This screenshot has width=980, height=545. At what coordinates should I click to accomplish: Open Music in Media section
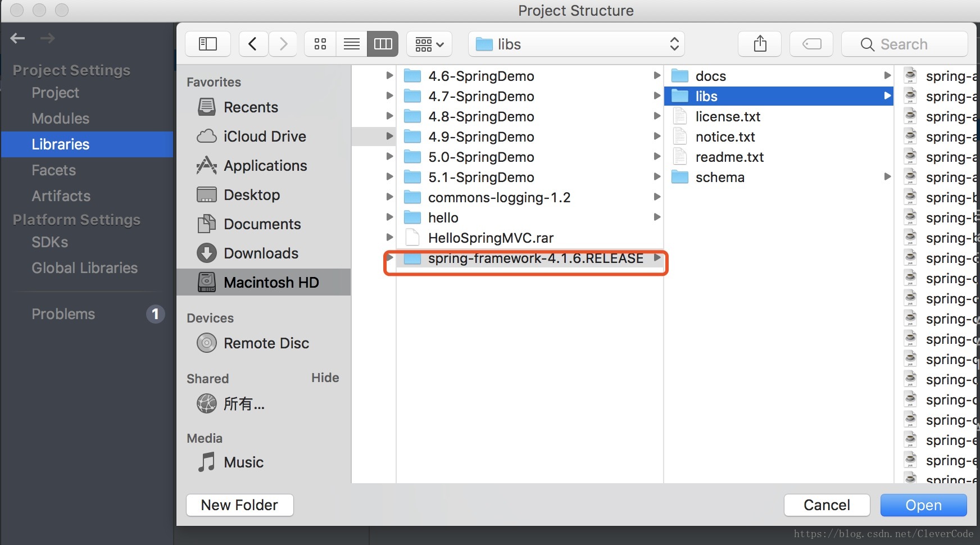pyautogui.click(x=231, y=462)
